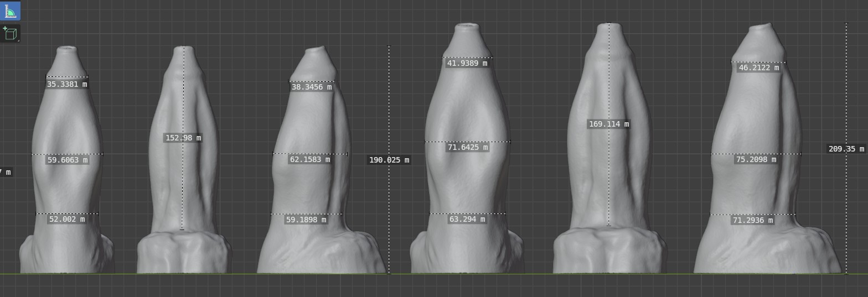Select the Measure tool icon
Image resolution: width=868 pixels, height=297 pixels.
click(10, 11)
